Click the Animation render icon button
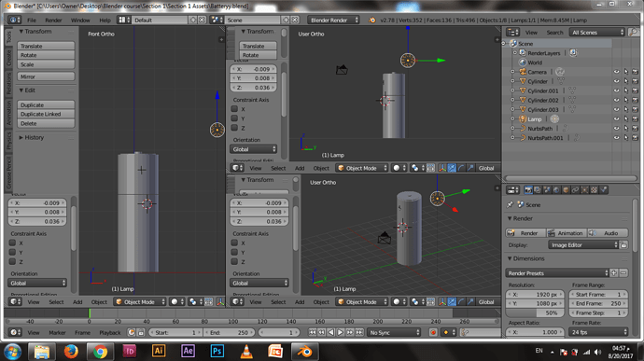The image size is (644, 361). tap(566, 233)
